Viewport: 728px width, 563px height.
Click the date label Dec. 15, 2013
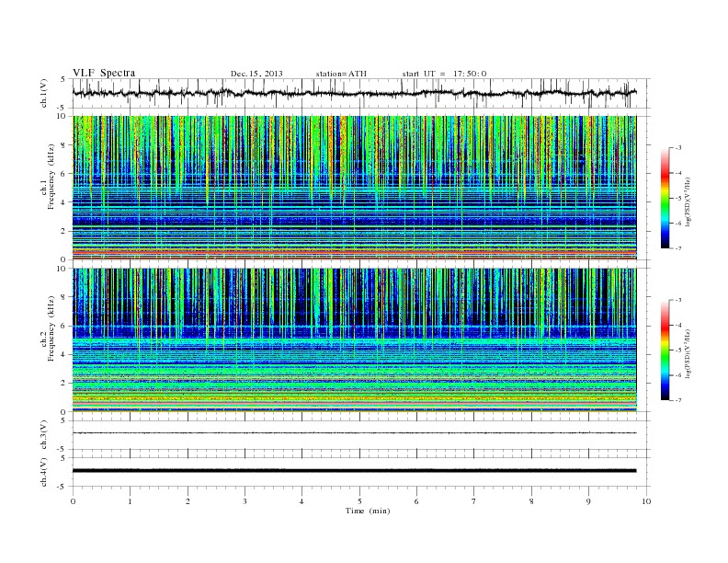tap(256, 74)
